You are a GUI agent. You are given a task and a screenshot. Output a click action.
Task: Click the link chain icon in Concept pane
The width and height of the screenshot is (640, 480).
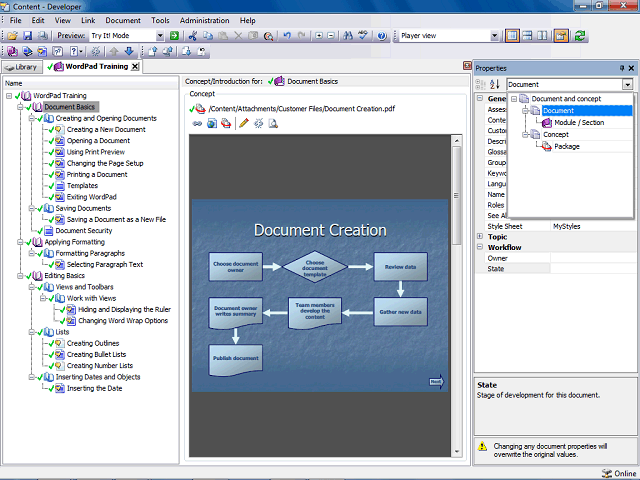pyautogui.click(x=197, y=123)
